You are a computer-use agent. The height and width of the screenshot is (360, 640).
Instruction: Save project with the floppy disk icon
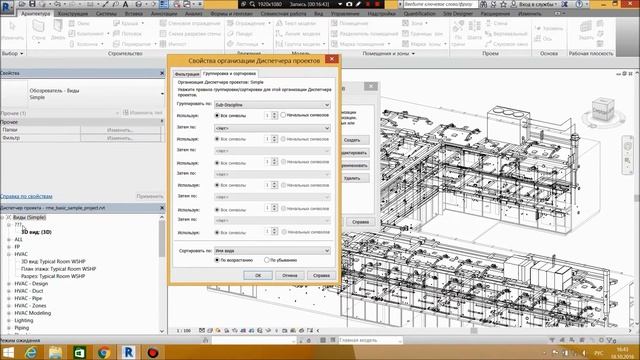(x=32, y=4)
